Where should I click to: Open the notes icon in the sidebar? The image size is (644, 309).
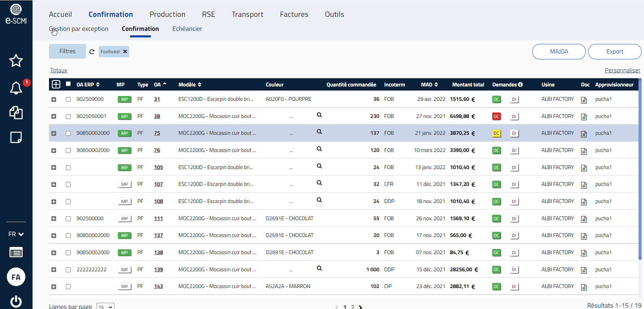pyautogui.click(x=16, y=137)
